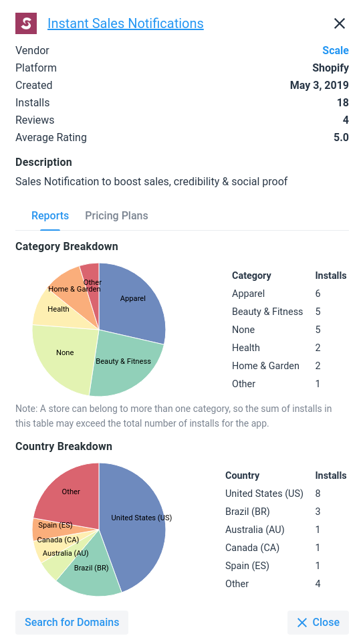Open the Scale vendor link

pos(336,50)
